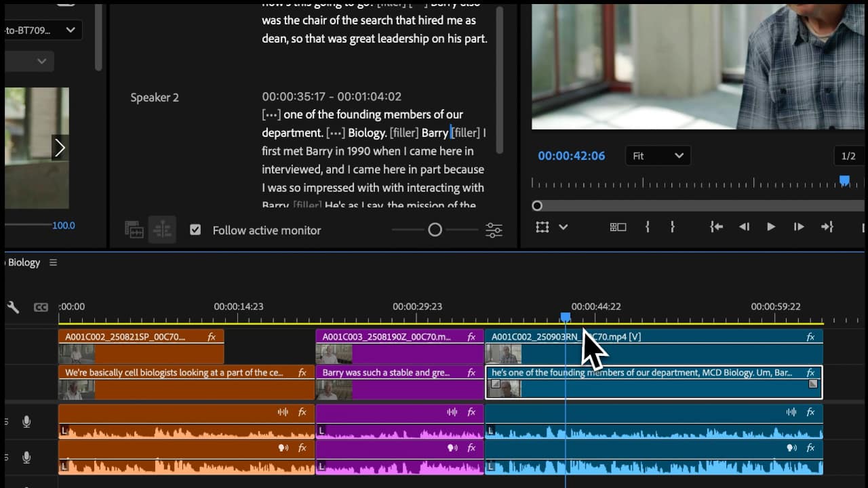Viewport: 868px width, 488px height.
Task: Click the start fade handle on 'he's one of' clip
Action: (x=495, y=384)
